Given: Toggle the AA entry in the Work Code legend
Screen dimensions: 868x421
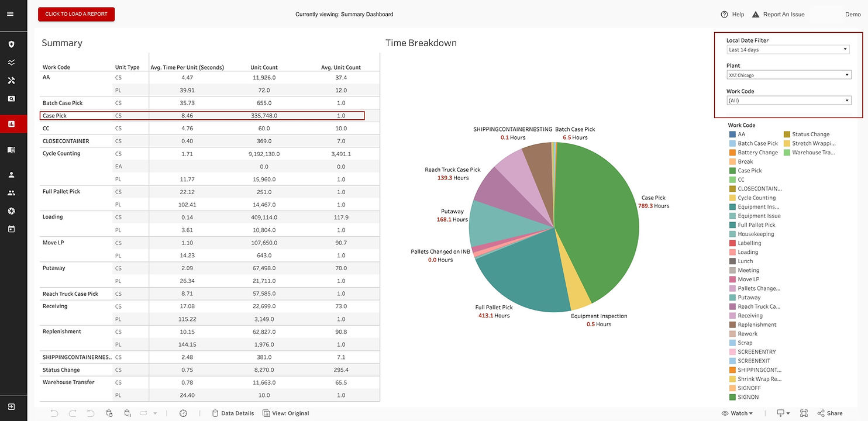Looking at the screenshot, I should coord(741,134).
